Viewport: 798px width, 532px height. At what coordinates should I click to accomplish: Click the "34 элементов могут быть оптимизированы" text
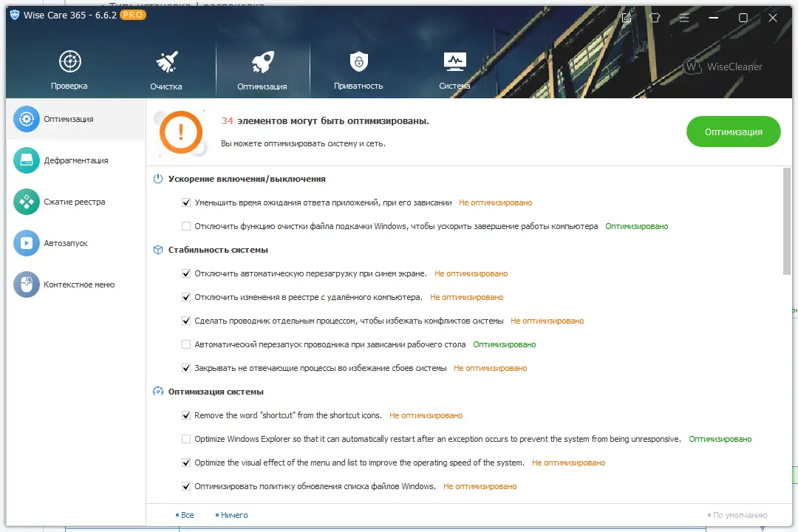[x=325, y=121]
